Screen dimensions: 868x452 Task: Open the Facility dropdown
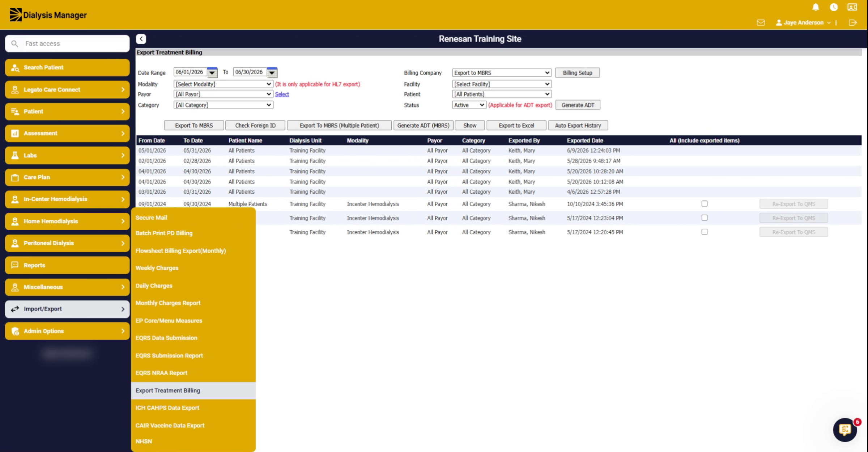coord(502,84)
